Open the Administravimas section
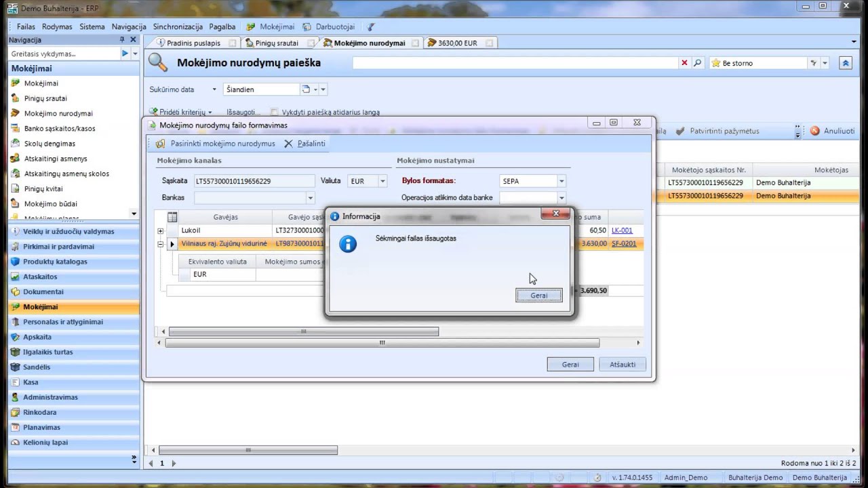868x488 pixels. click(x=73, y=397)
